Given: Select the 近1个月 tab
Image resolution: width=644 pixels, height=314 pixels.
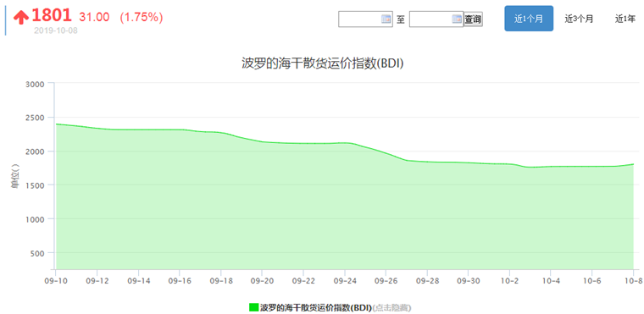Looking at the screenshot, I should point(529,19).
